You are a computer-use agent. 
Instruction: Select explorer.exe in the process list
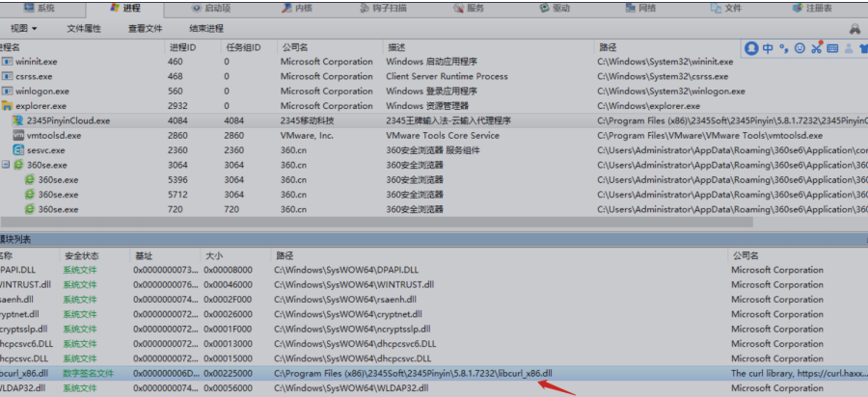click(41, 106)
